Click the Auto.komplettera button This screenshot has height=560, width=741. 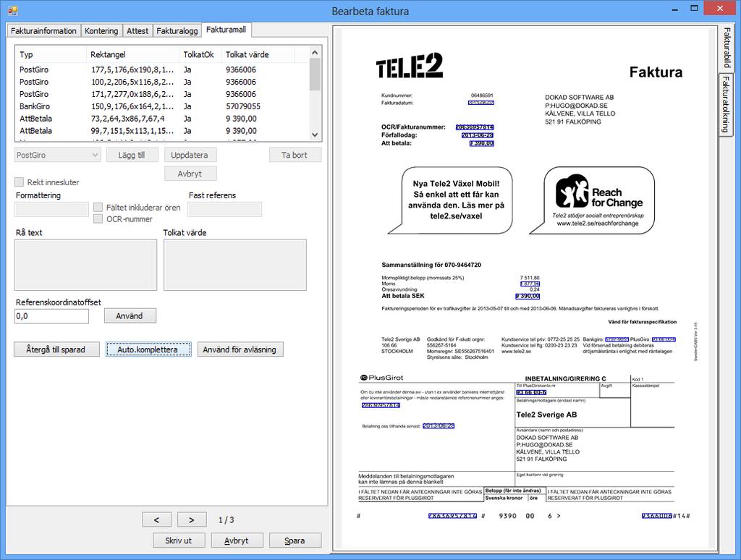click(148, 349)
